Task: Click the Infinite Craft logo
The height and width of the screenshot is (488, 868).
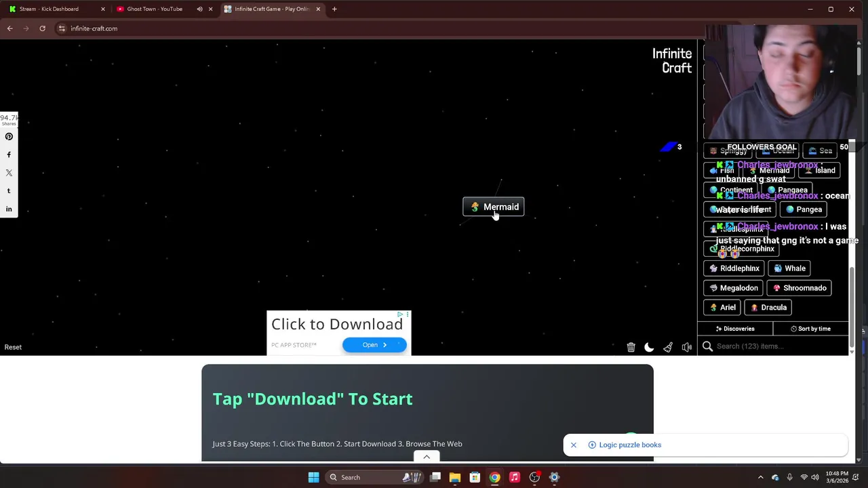Action: click(672, 60)
